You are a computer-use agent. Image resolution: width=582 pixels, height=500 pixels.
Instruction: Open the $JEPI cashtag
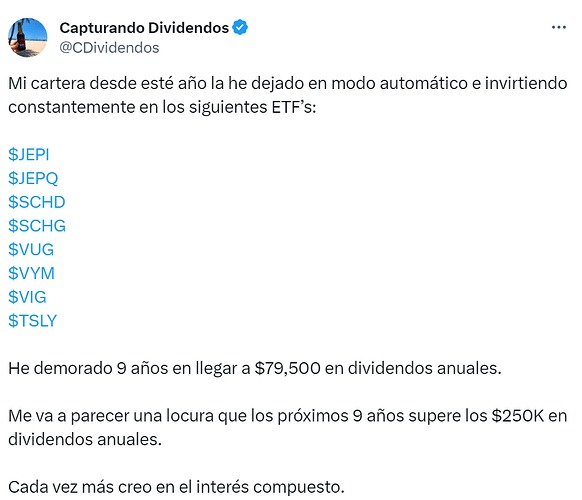(29, 154)
